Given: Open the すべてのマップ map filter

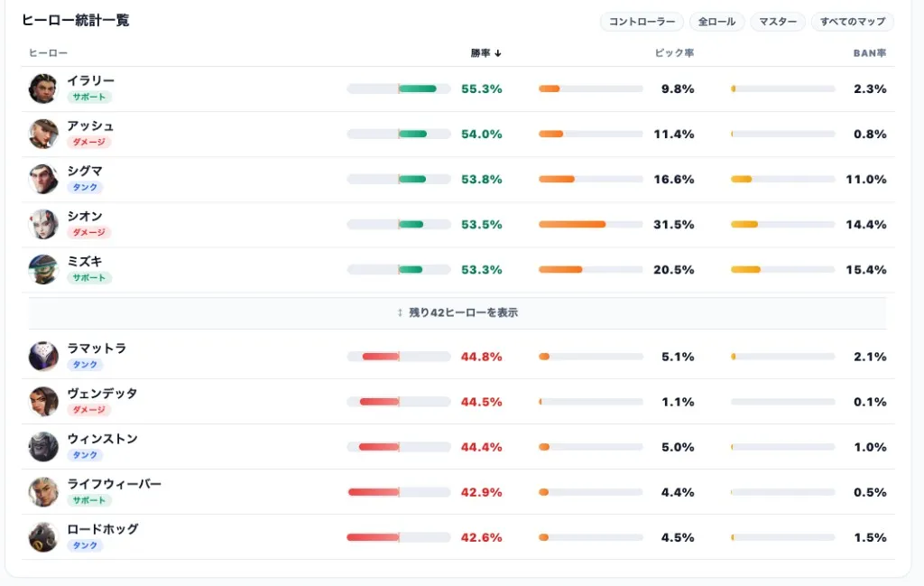Looking at the screenshot, I should click(x=852, y=22).
